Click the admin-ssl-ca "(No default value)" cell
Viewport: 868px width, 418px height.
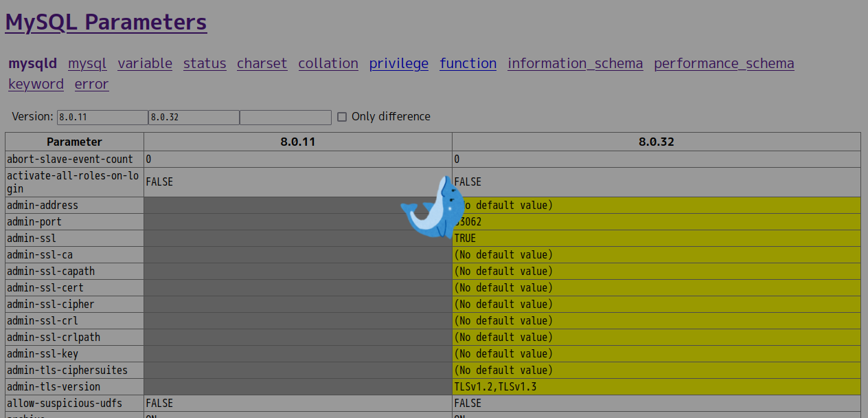point(656,254)
